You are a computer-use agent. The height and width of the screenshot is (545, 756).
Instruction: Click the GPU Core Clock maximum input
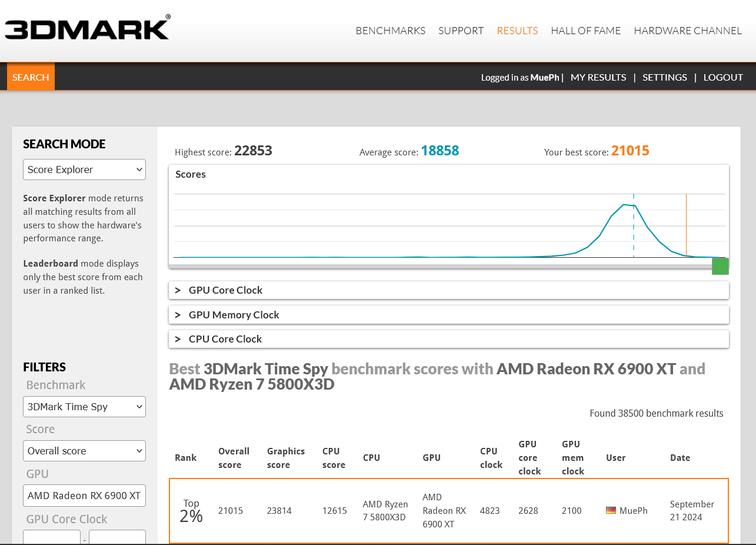pos(117,537)
